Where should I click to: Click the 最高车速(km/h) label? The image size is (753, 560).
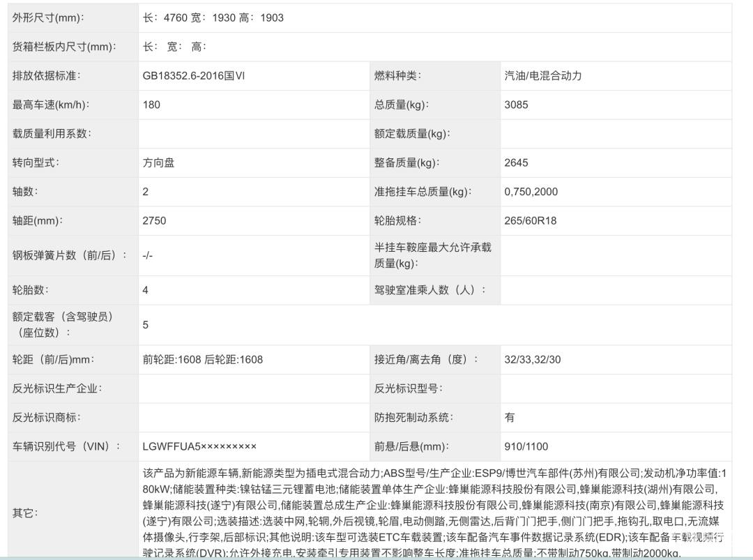click(x=52, y=105)
